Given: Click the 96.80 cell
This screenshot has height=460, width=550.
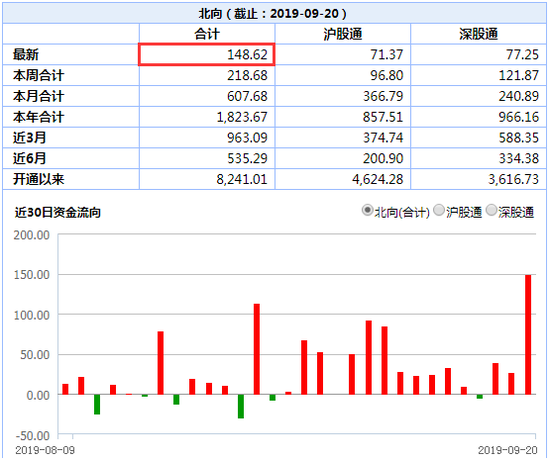Looking at the screenshot, I should click(x=343, y=75).
